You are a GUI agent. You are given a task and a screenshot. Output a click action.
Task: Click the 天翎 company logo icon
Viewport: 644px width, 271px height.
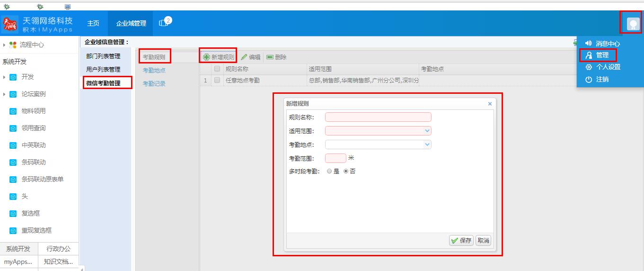(x=10, y=24)
